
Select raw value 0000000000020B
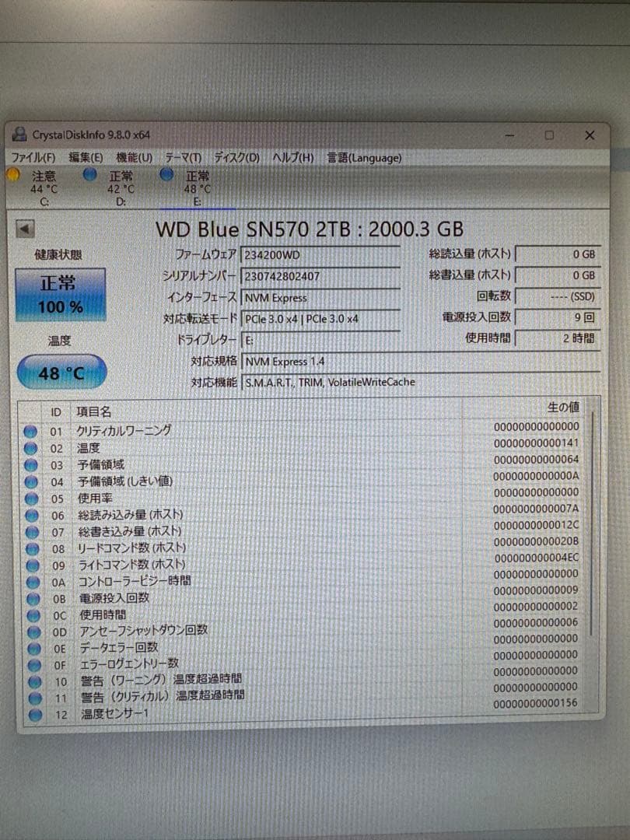[536, 541]
